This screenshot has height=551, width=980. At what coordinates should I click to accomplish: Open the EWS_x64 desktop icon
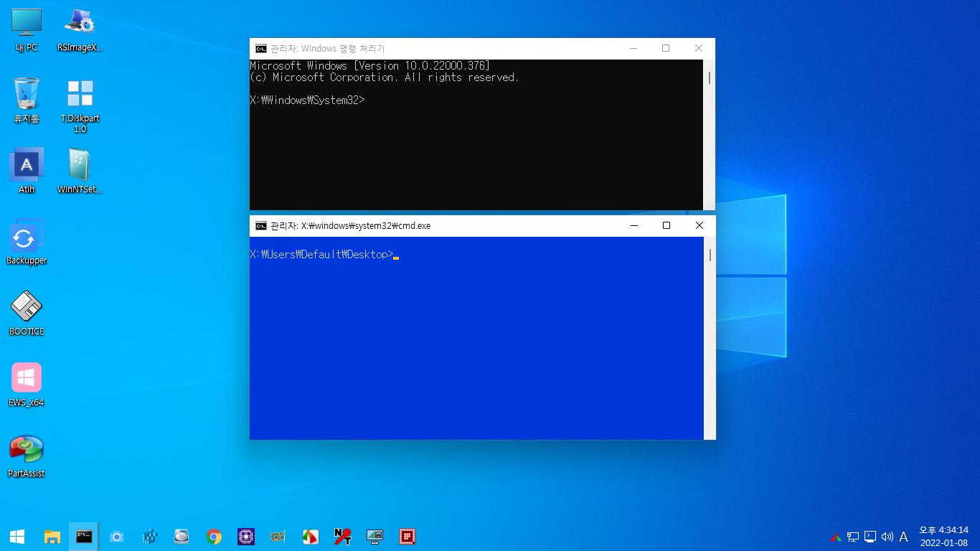pyautogui.click(x=27, y=385)
